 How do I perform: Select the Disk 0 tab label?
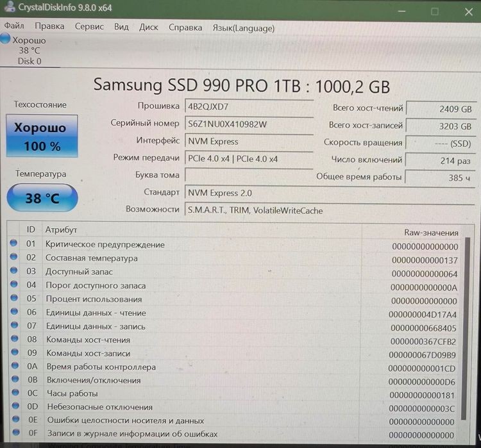pos(30,62)
